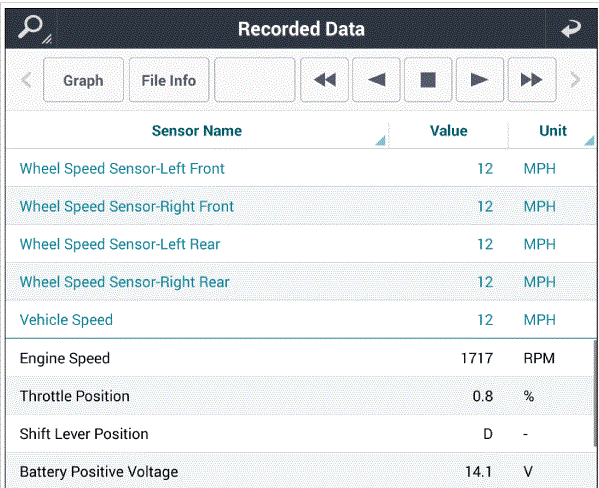Select Wheel Speed Sensor-Left Front row
The height and width of the screenshot is (488, 599).
[x=301, y=168]
